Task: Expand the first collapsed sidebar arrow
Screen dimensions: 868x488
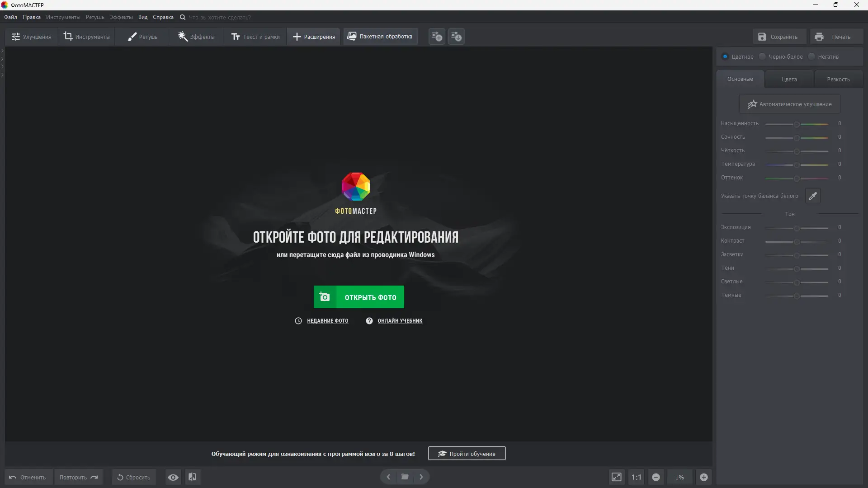Action: (3, 50)
